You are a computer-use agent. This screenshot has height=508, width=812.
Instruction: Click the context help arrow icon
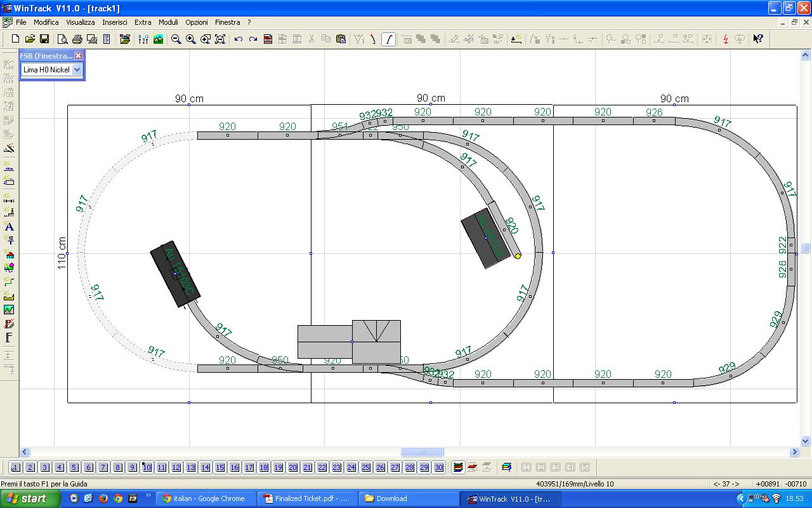click(758, 39)
